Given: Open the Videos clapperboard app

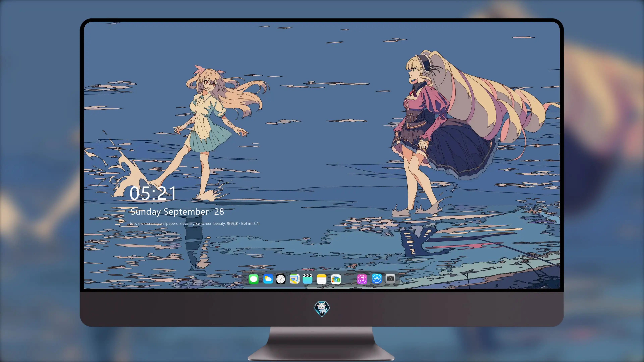Looking at the screenshot, I should pos(307,279).
